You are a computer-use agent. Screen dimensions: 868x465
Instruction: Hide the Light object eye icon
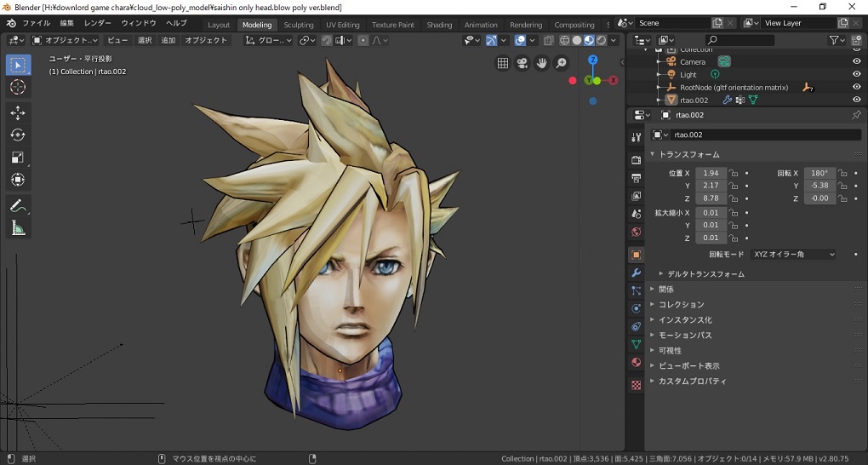856,74
